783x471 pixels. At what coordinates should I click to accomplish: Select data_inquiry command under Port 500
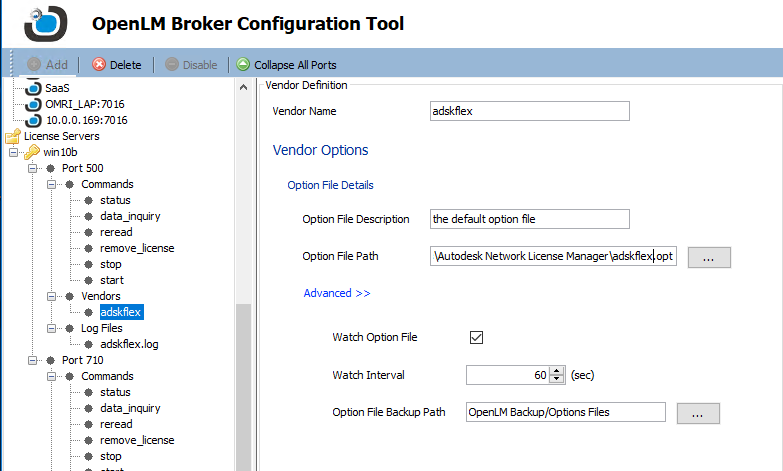point(130,216)
